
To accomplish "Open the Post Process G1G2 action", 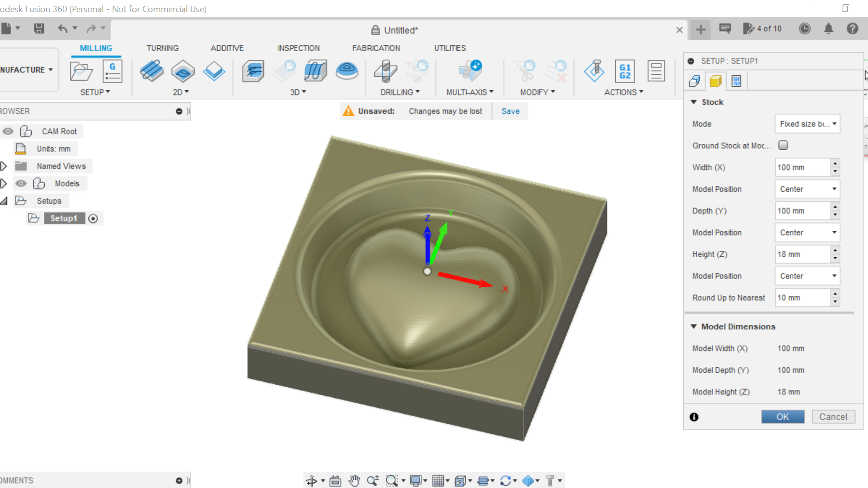I will [624, 71].
